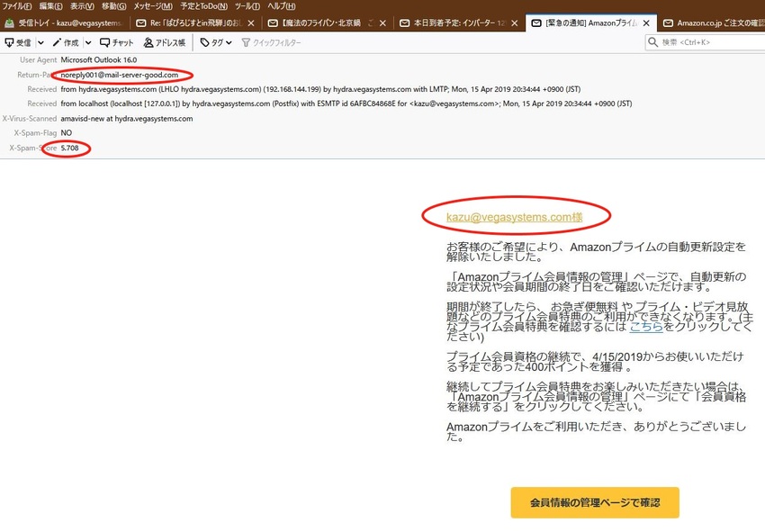Click the paragraph mentioning 400ポイントを獲得

[x=595, y=361]
